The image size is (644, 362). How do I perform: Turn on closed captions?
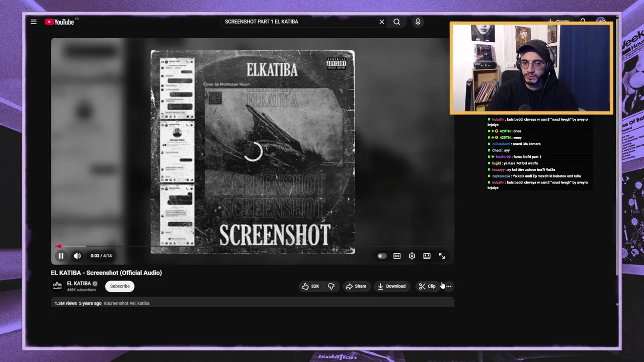pyautogui.click(x=397, y=256)
